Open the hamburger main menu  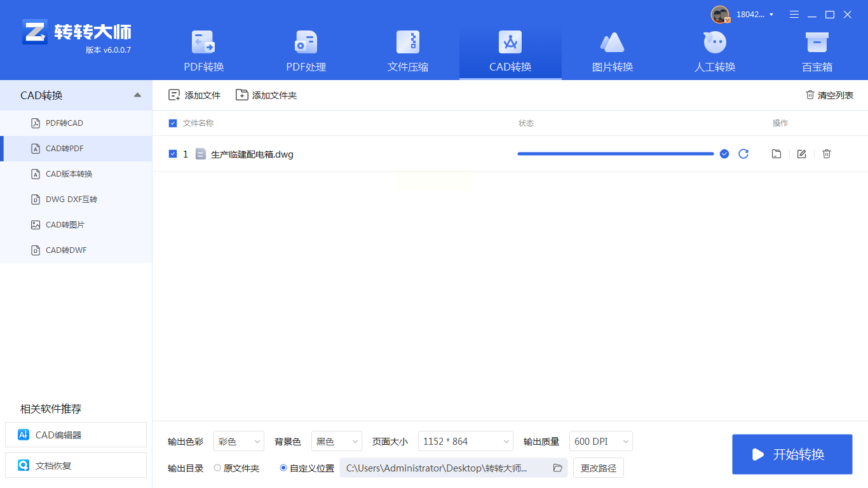(x=794, y=15)
